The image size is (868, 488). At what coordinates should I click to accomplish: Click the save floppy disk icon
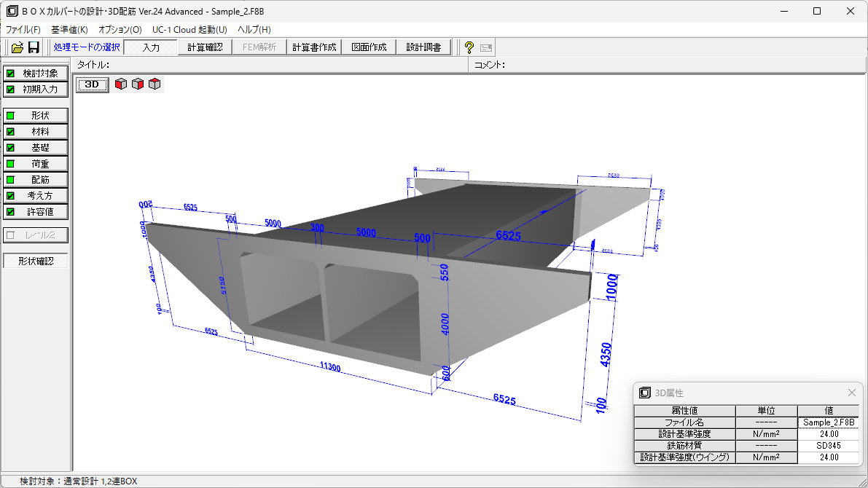pyautogui.click(x=34, y=47)
